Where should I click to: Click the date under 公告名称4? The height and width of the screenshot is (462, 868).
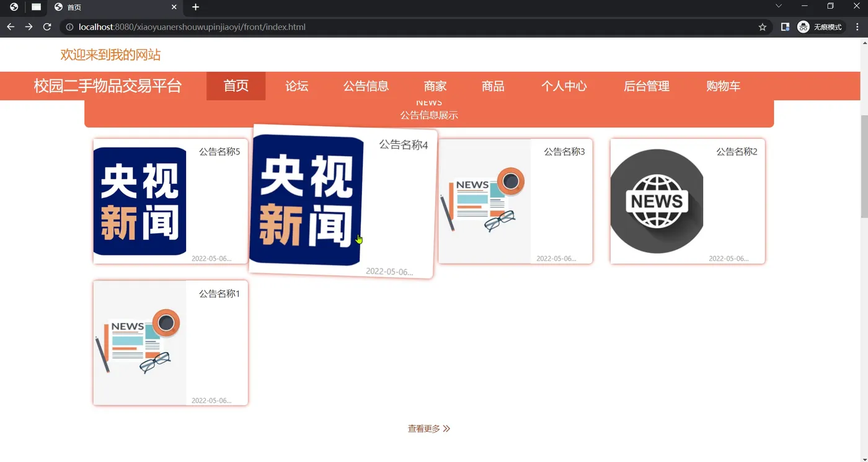tap(389, 272)
